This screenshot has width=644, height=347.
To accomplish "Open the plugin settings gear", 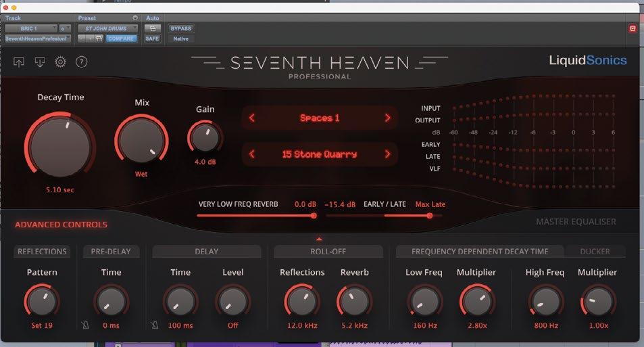I will coord(60,62).
